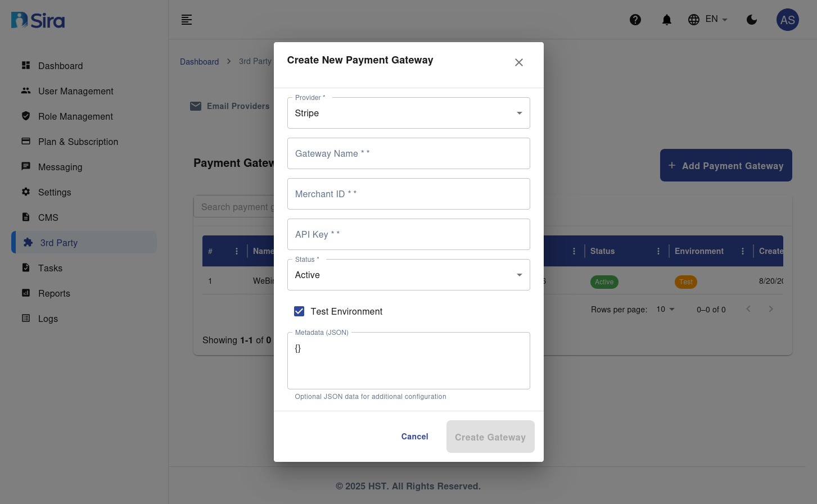Click the sidebar collapse menu icon
The image size is (817, 504).
pos(187,20)
